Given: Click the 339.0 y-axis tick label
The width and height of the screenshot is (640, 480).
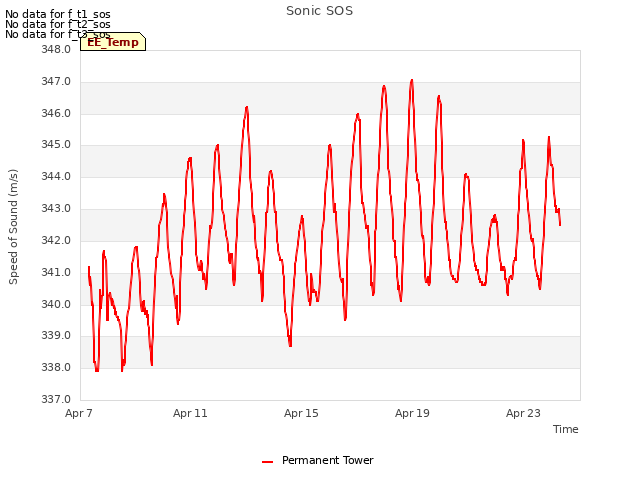Looking at the screenshot, I should pos(56,336).
